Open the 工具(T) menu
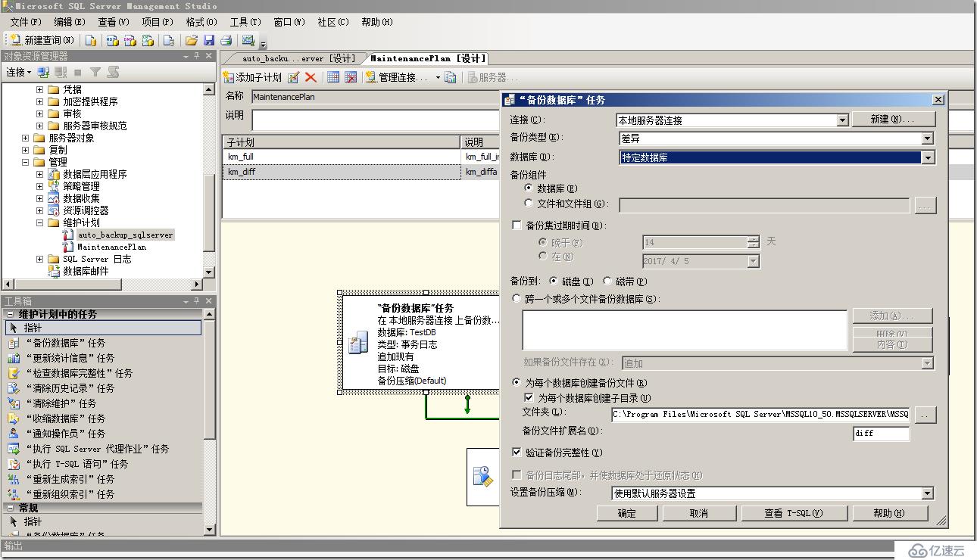Viewport: 977px width, 560px height. click(245, 22)
